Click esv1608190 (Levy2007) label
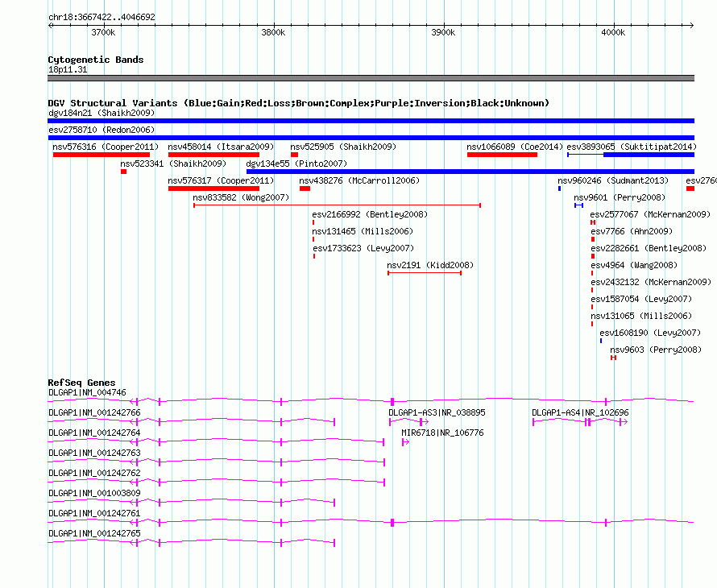The image size is (717, 588). click(650, 333)
